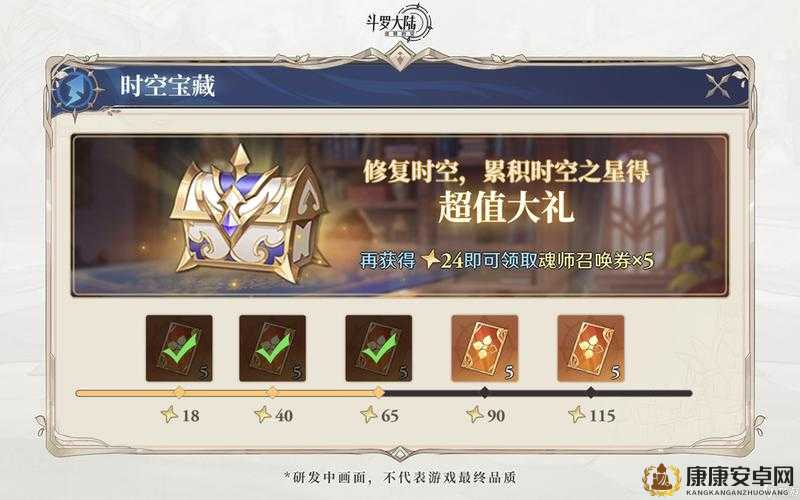The height and width of the screenshot is (500, 800).
Task: Click the star icon next to 65
Action: [x=369, y=414]
